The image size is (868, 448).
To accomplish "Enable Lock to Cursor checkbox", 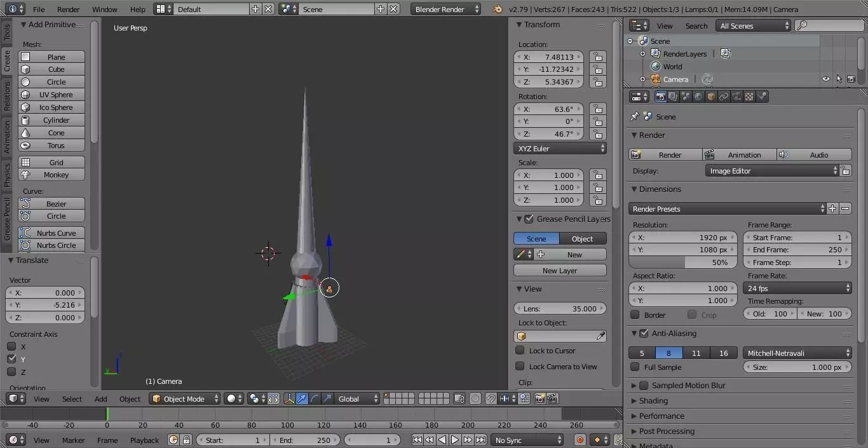I will [x=520, y=350].
